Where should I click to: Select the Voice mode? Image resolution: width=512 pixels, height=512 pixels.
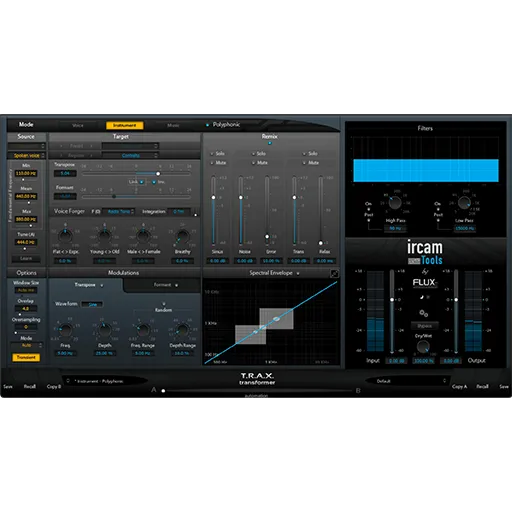(78, 125)
